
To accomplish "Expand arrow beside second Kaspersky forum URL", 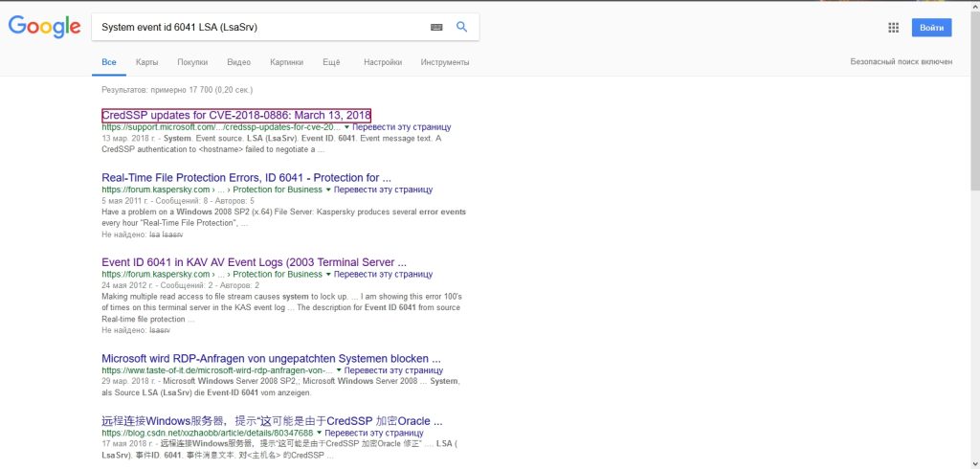I will point(328,274).
